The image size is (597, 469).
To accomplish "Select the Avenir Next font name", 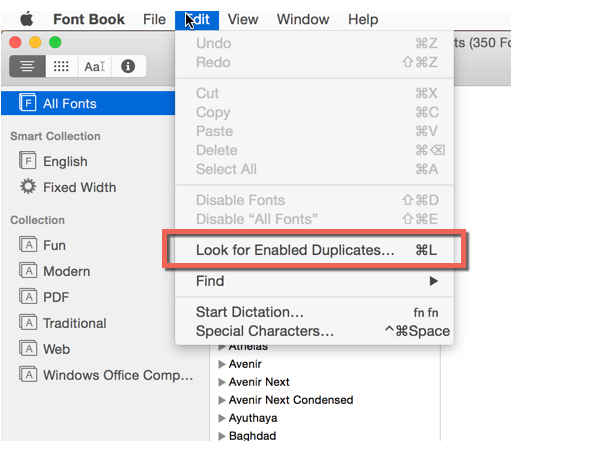I will [x=259, y=382].
